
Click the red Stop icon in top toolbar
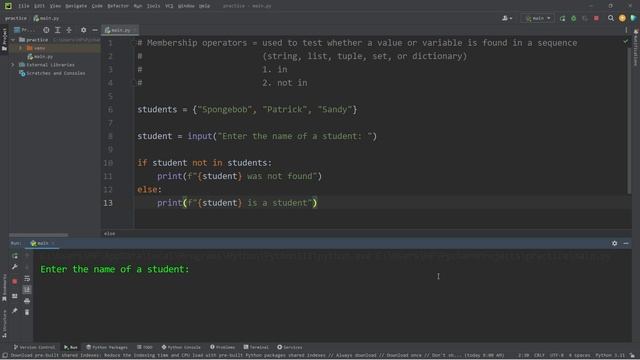[x=596, y=18]
